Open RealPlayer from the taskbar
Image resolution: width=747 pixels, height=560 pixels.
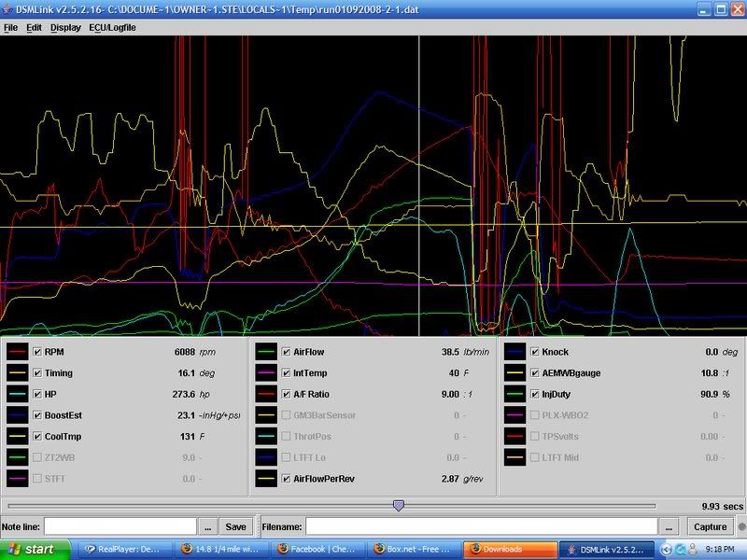click(123, 549)
